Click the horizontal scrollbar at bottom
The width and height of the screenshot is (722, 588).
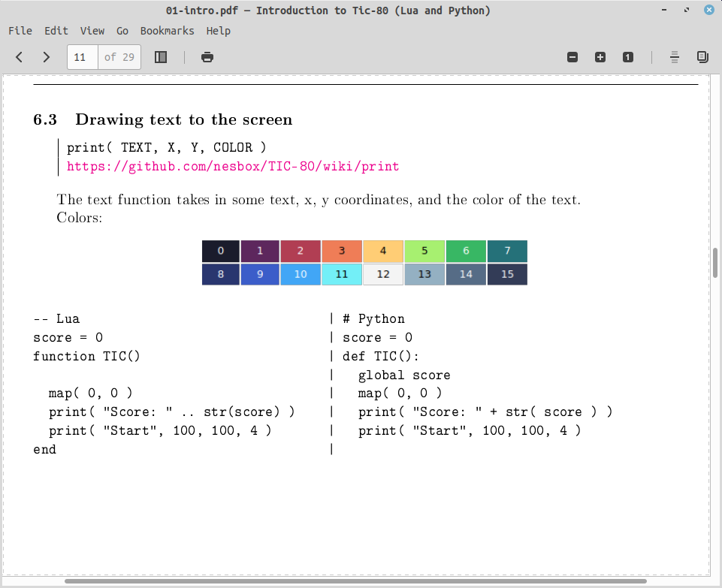(x=355, y=581)
